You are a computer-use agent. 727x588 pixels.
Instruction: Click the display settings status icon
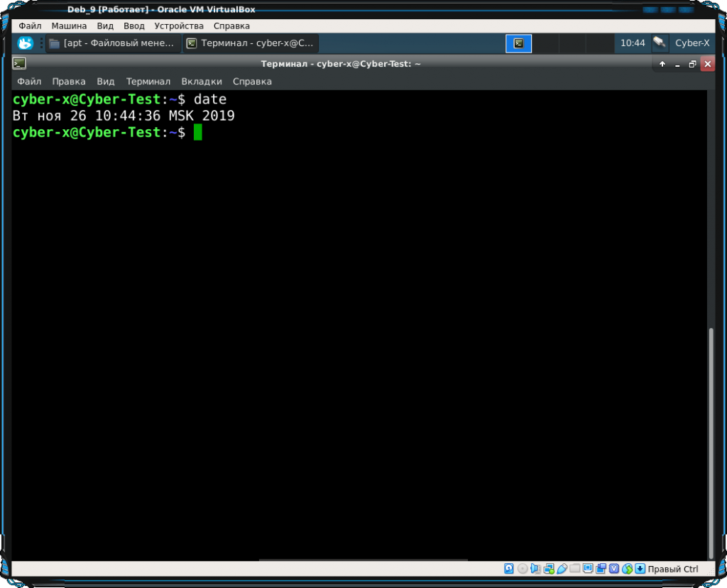pyautogui.click(x=588, y=568)
